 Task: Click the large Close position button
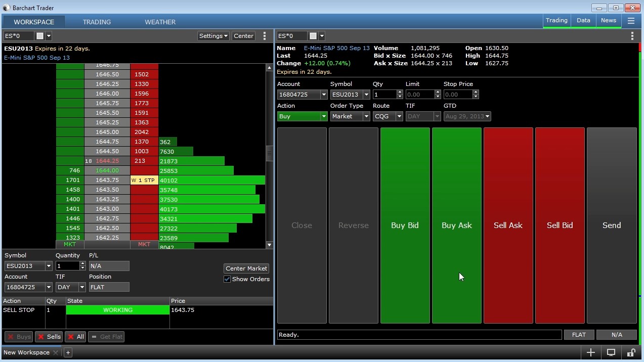pos(302,225)
